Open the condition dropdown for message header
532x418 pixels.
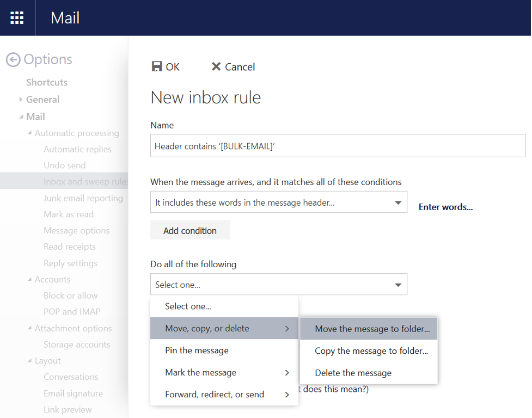pos(398,202)
